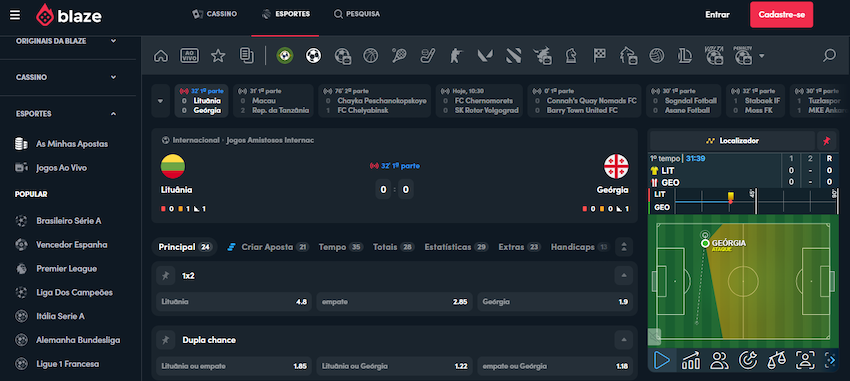This screenshot has width=850, height=381.
Task: Open the ESPORTES top navigation tab
Action: (286, 14)
